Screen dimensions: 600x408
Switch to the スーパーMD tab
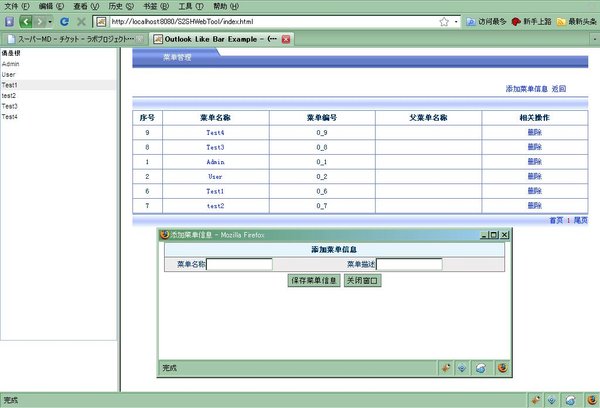72,39
